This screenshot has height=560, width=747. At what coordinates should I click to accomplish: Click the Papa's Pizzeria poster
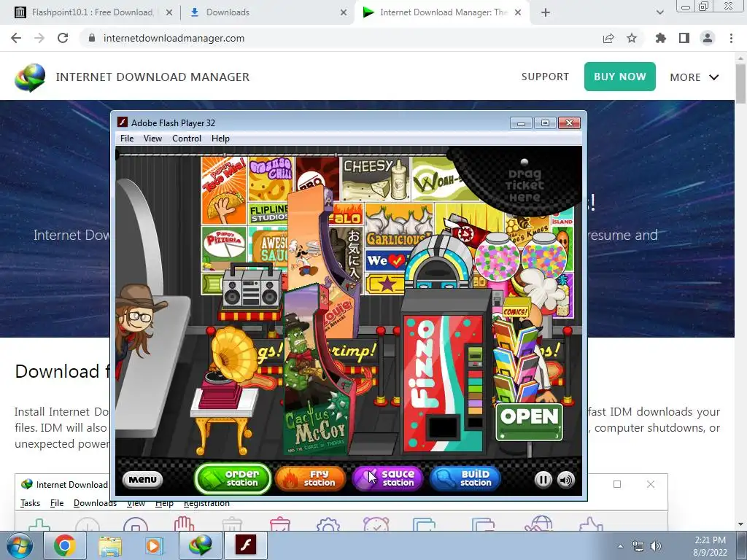tap(223, 249)
